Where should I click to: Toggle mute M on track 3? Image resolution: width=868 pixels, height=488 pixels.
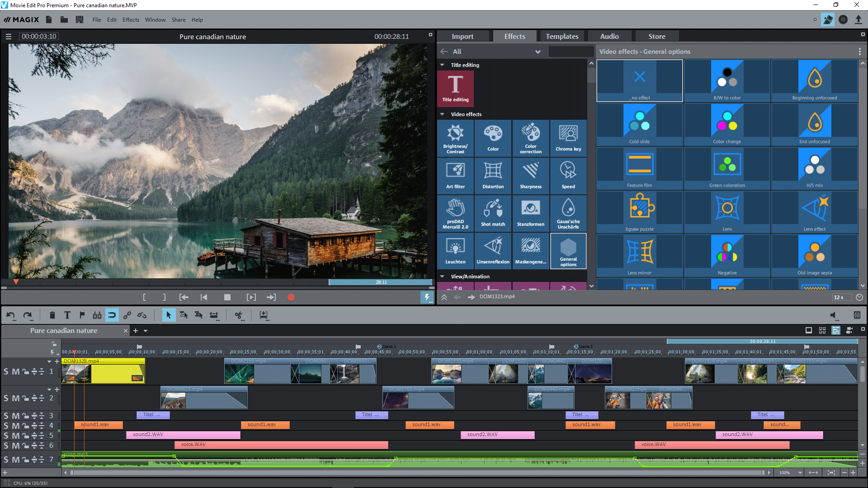tap(16, 415)
